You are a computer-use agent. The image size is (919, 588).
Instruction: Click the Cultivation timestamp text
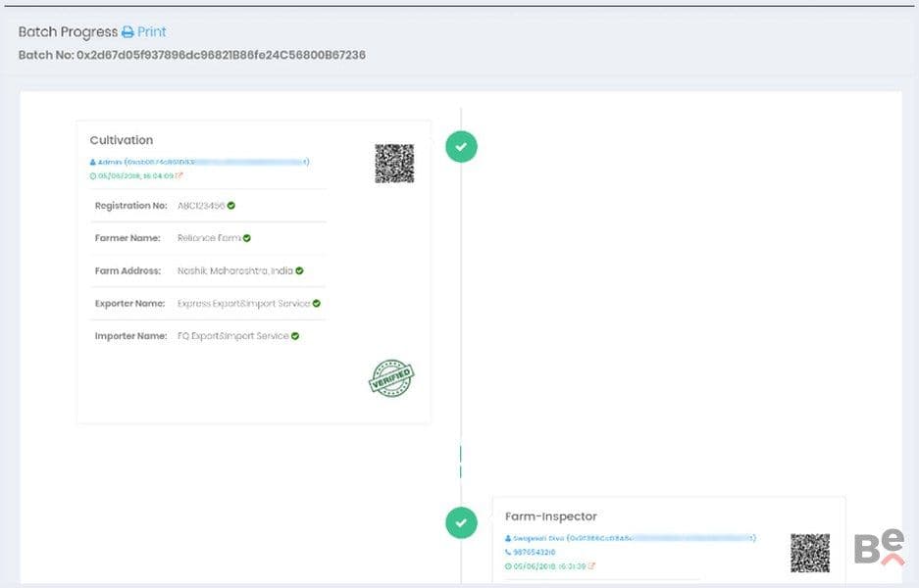point(136,175)
